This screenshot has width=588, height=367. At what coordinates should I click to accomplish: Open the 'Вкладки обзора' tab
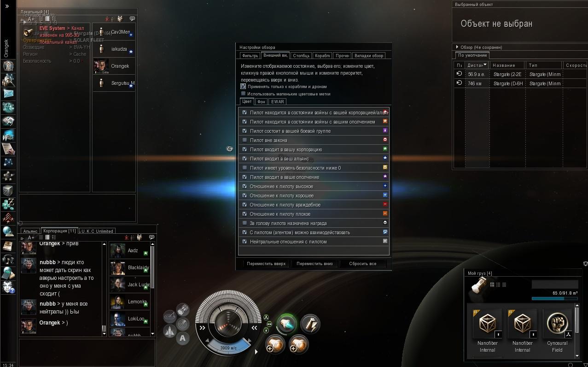click(x=369, y=56)
